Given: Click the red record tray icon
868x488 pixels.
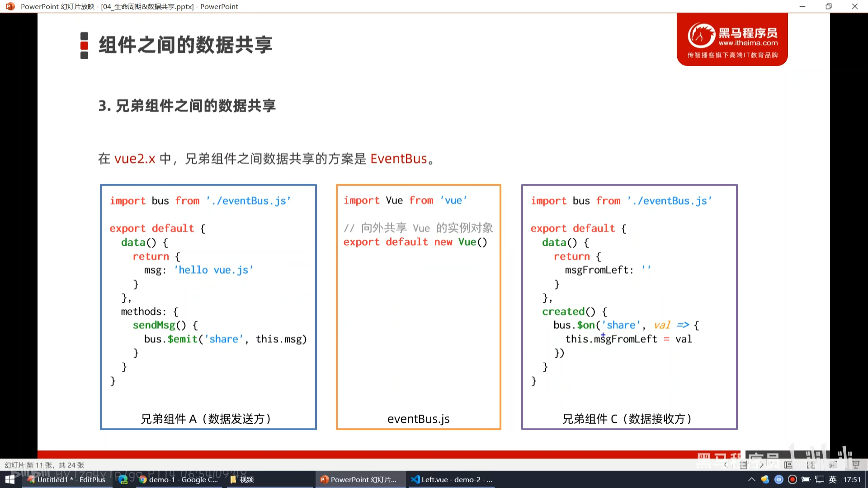Looking at the screenshot, I should [792, 479].
